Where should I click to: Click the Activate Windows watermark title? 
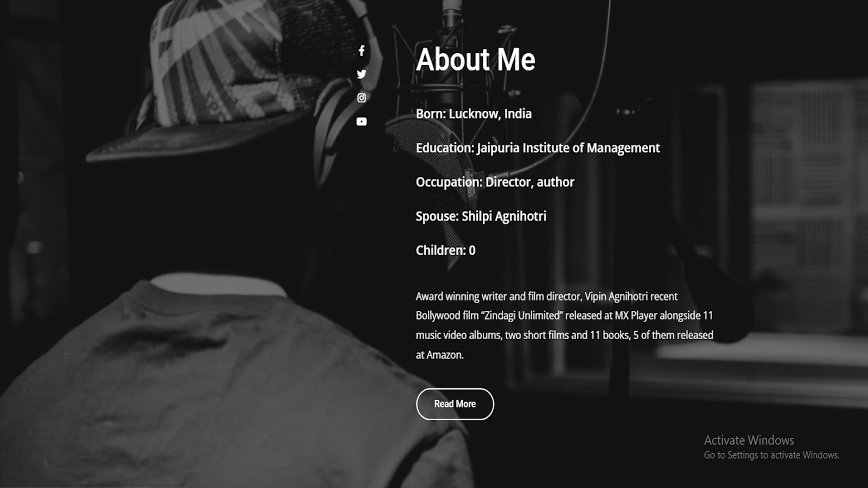(x=749, y=440)
